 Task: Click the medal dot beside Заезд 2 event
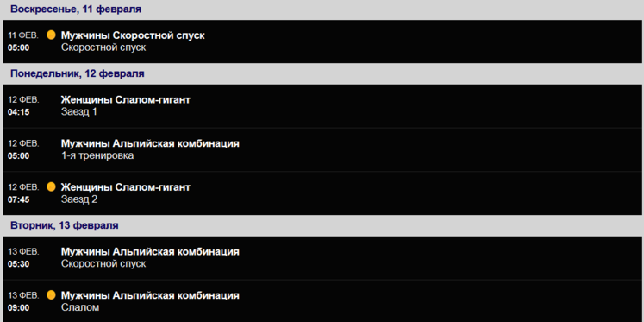(51, 187)
